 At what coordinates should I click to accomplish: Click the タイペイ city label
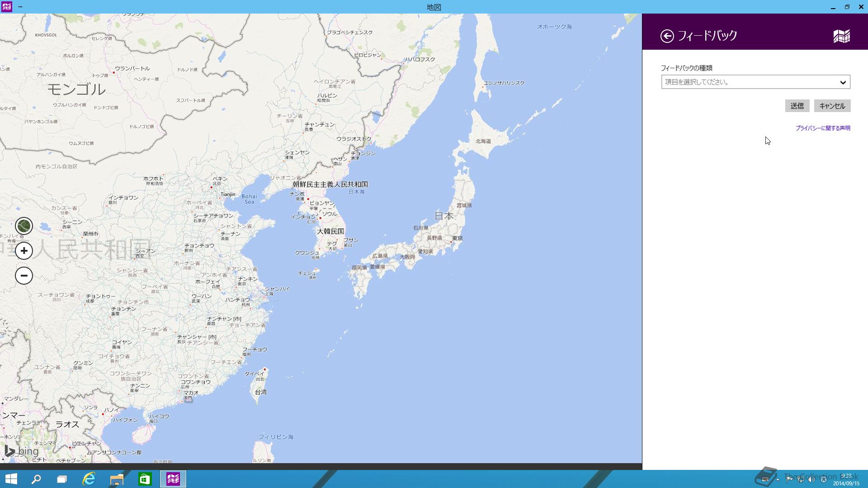tap(255, 374)
